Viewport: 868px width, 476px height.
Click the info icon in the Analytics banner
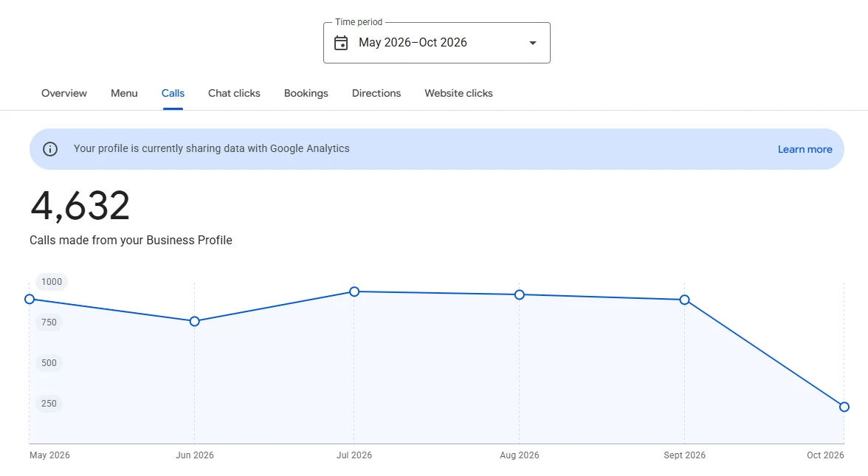click(50, 149)
